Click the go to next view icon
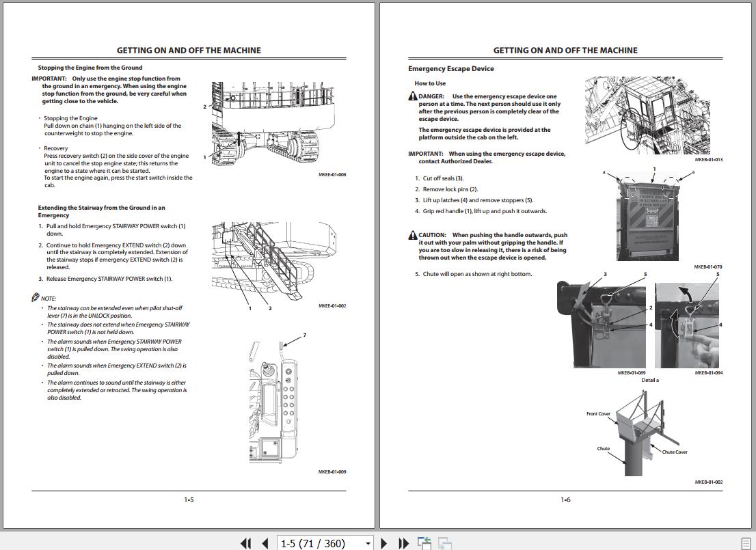The image size is (756, 550). (x=444, y=543)
